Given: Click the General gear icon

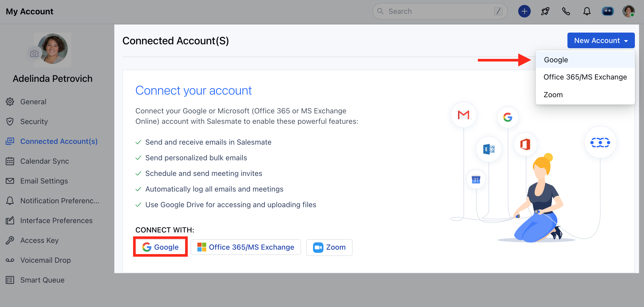Looking at the screenshot, I should coord(10,102).
